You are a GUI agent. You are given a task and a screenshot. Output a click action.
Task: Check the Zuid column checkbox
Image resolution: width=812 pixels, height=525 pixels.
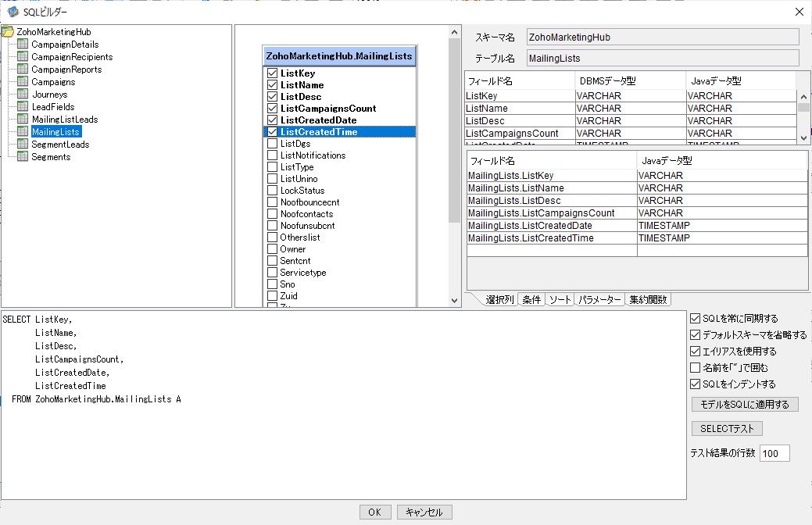pyautogui.click(x=273, y=295)
